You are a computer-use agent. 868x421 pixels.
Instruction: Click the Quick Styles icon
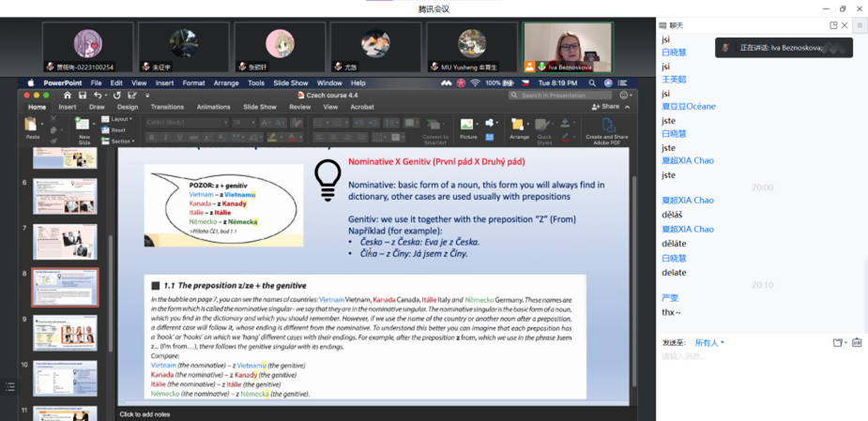(543, 124)
